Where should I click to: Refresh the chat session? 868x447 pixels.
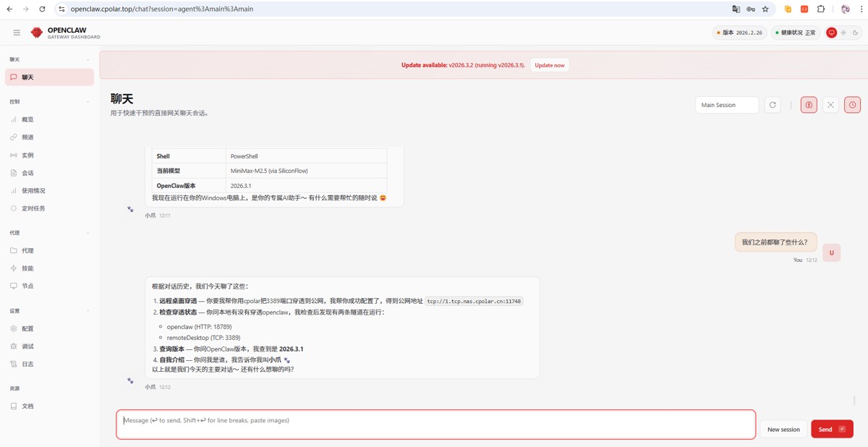(773, 105)
